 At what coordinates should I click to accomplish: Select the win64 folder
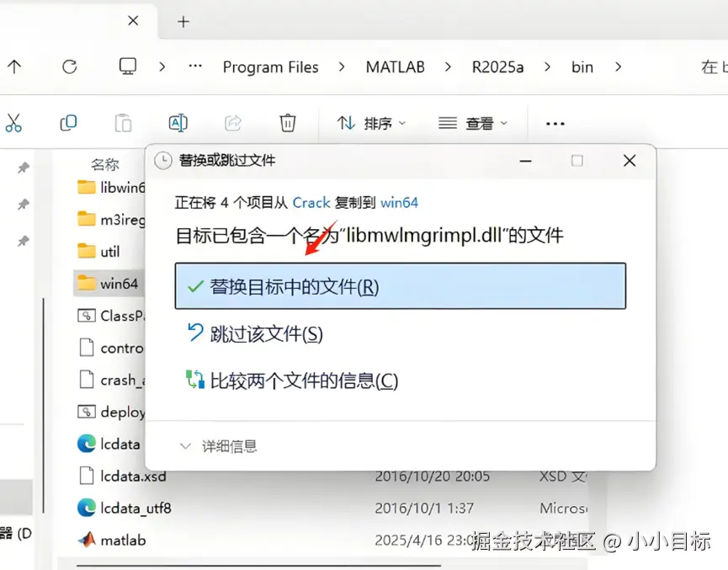tap(108, 284)
